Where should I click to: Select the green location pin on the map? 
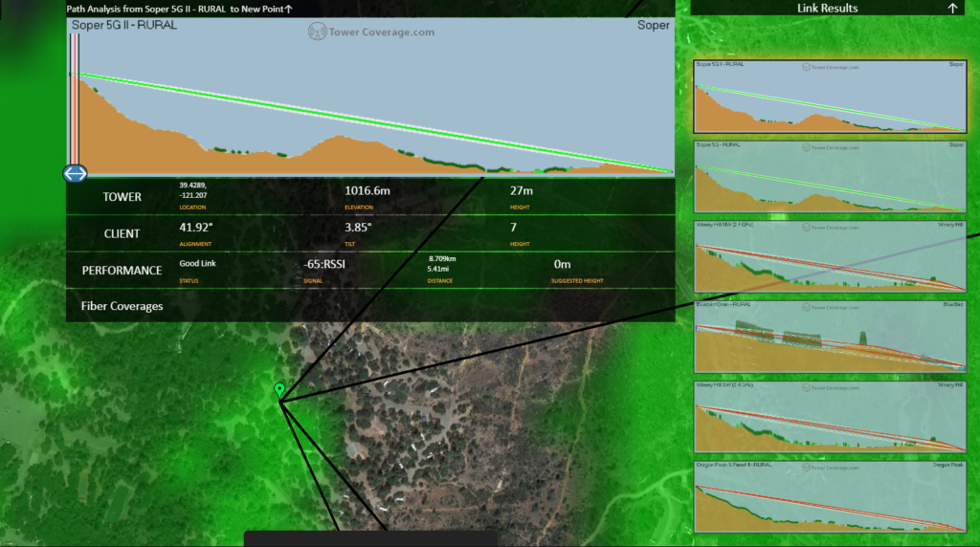(279, 390)
